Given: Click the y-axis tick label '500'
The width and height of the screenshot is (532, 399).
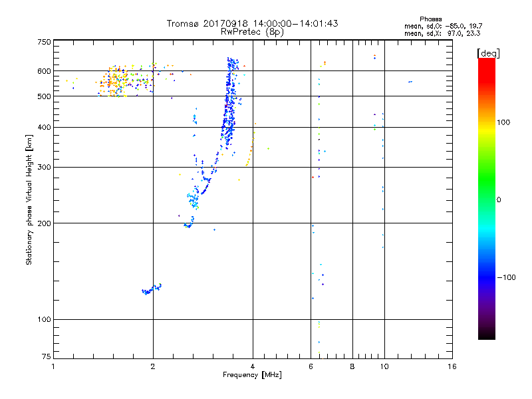Looking at the screenshot, I should click(44, 96).
